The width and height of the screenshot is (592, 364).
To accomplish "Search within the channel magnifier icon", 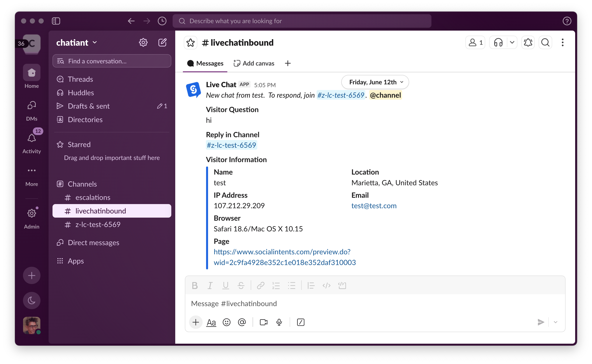I will (x=545, y=43).
